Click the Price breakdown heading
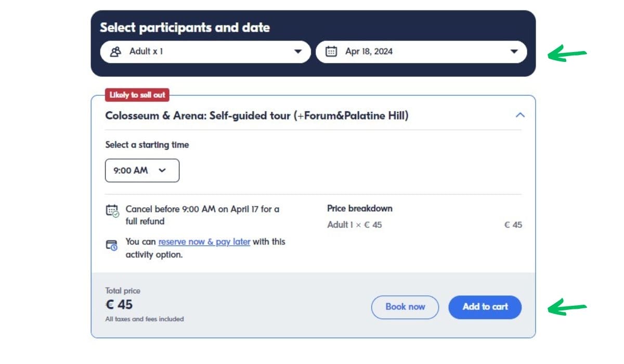 pyautogui.click(x=359, y=209)
